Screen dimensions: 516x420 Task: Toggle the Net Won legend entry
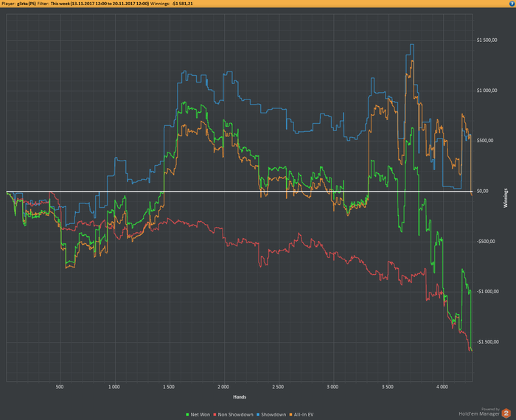pyautogui.click(x=198, y=415)
